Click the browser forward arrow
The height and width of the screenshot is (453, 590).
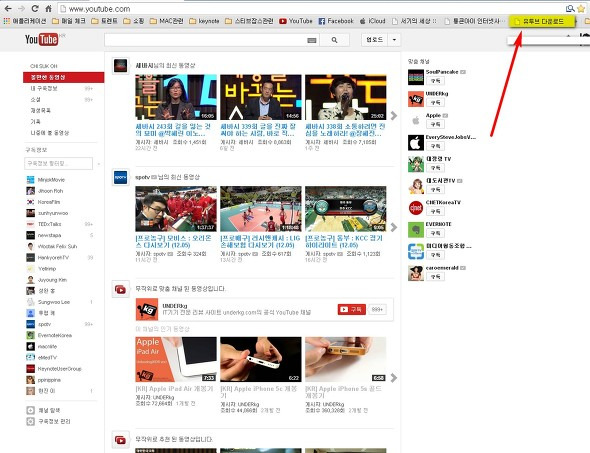pyautogui.click(x=21, y=8)
